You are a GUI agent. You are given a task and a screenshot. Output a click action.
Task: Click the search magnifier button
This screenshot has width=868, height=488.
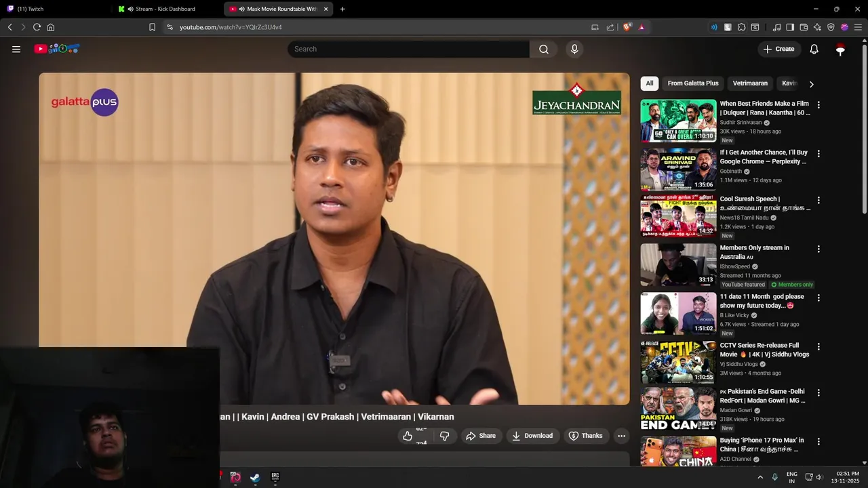tap(544, 49)
